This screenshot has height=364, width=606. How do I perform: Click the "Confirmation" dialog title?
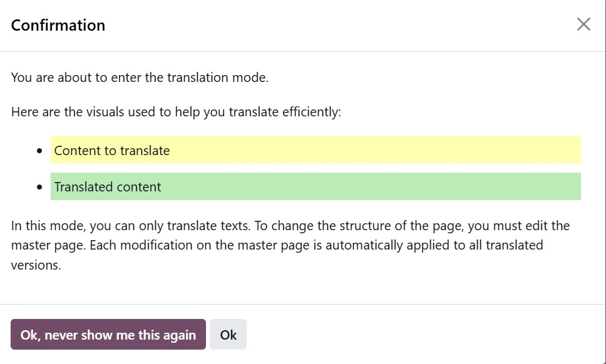pos(58,26)
